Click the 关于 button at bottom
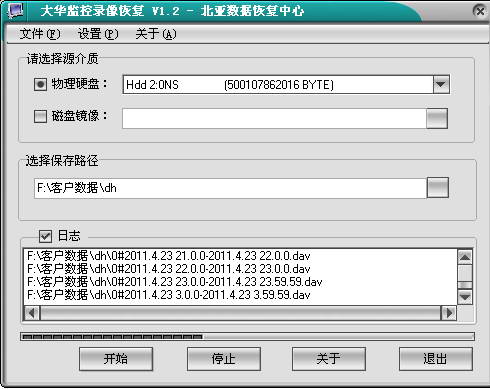 (329, 359)
